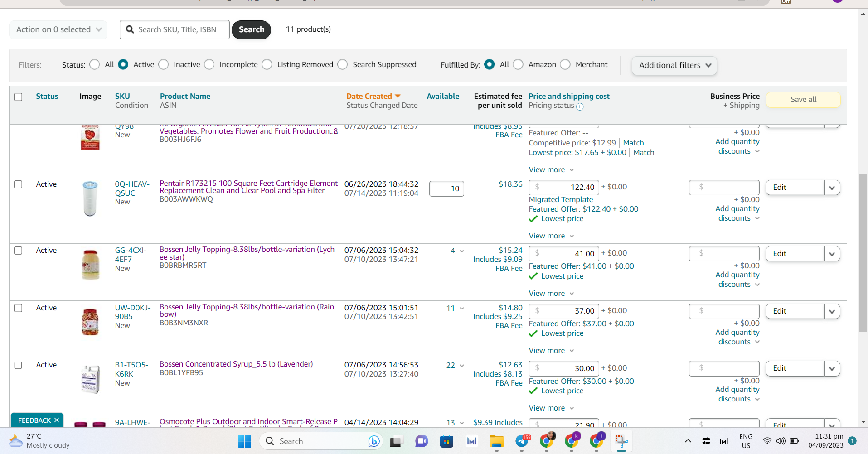
Task: Sort by the Status column header
Action: tap(47, 96)
